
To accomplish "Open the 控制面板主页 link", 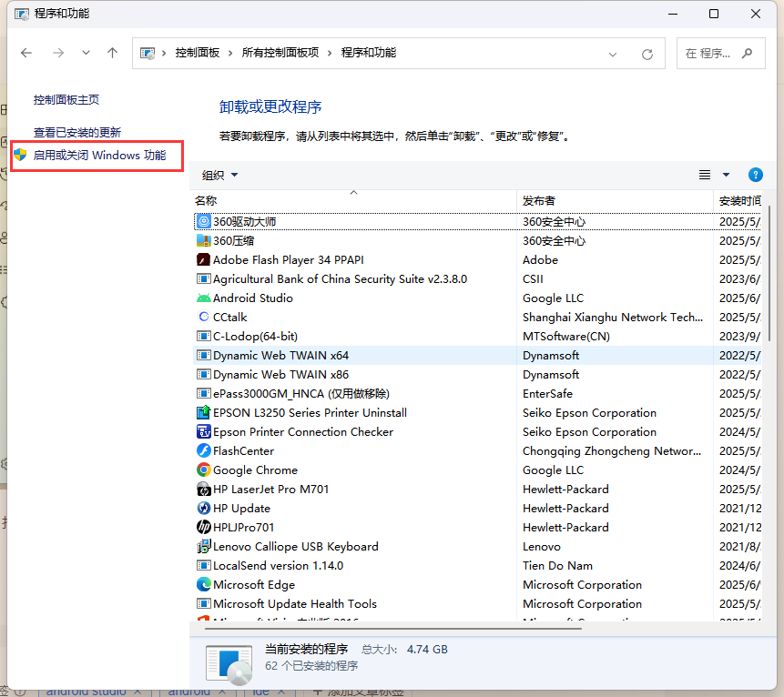I will coord(66,100).
